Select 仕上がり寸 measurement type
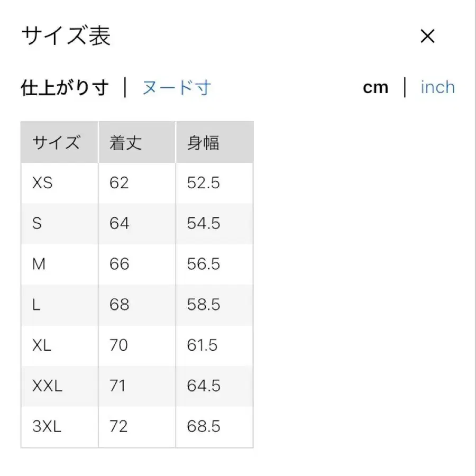Screen dimensions: 476x476 (65, 87)
